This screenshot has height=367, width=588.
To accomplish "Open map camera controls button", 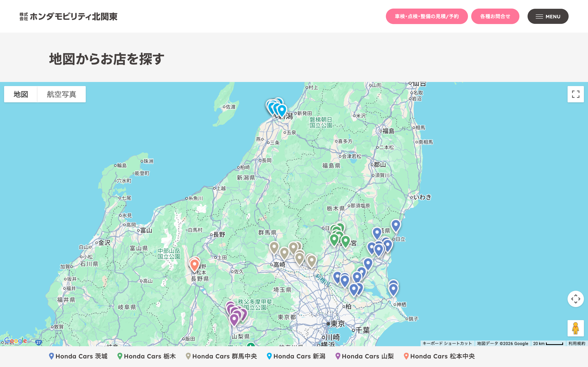I will click(x=575, y=299).
